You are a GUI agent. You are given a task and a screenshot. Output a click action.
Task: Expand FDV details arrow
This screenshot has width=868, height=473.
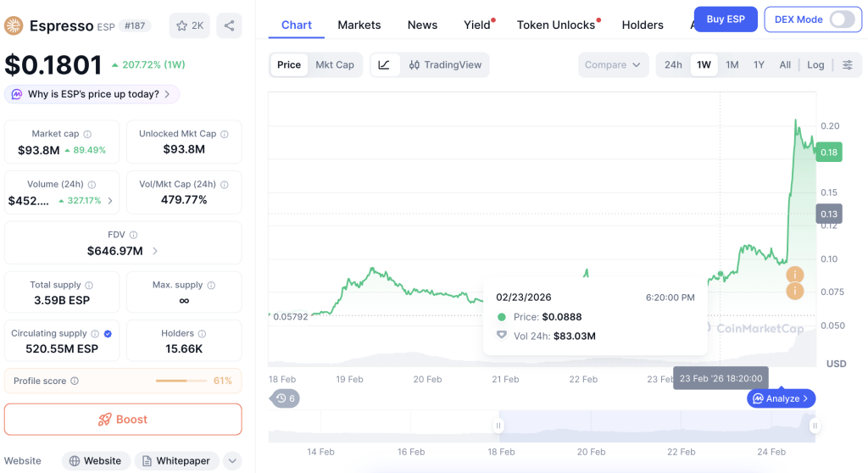tap(155, 251)
